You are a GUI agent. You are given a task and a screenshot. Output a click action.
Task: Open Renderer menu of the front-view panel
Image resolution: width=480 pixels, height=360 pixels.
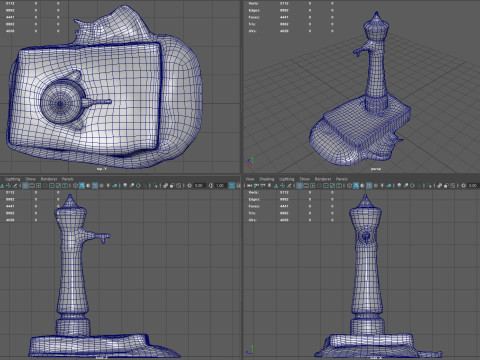(323, 179)
